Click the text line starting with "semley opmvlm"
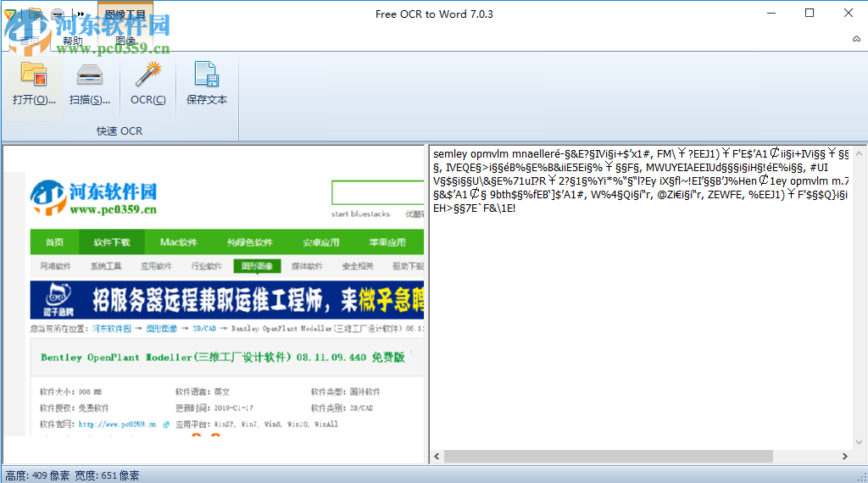 pos(641,154)
